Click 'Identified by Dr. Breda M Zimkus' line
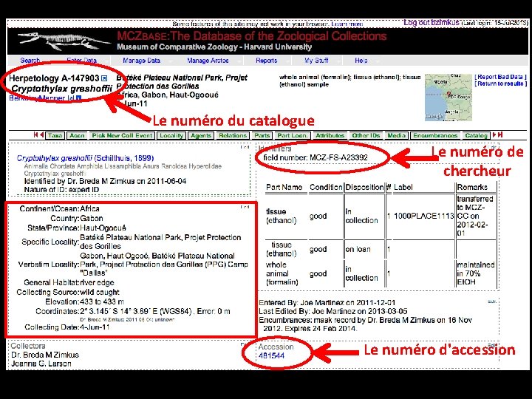 [105, 181]
